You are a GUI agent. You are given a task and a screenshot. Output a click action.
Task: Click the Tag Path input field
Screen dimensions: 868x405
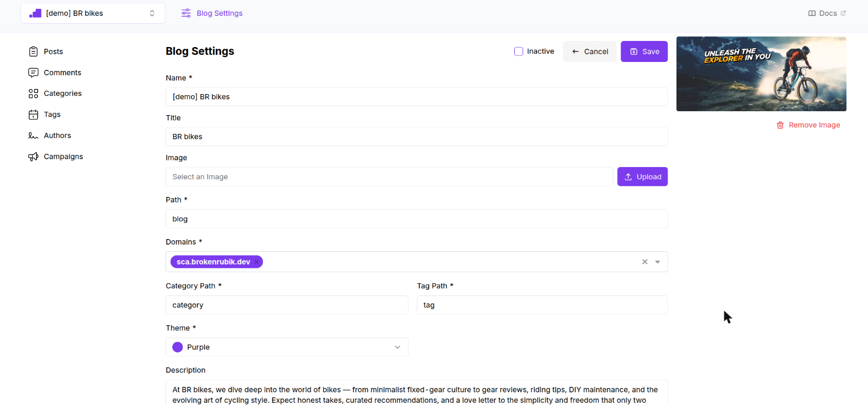tap(542, 305)
